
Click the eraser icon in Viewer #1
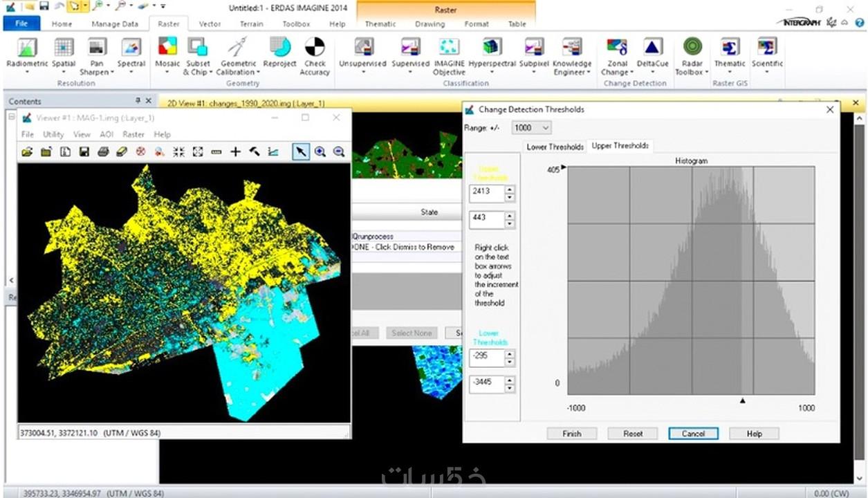(x=122, y=151)
